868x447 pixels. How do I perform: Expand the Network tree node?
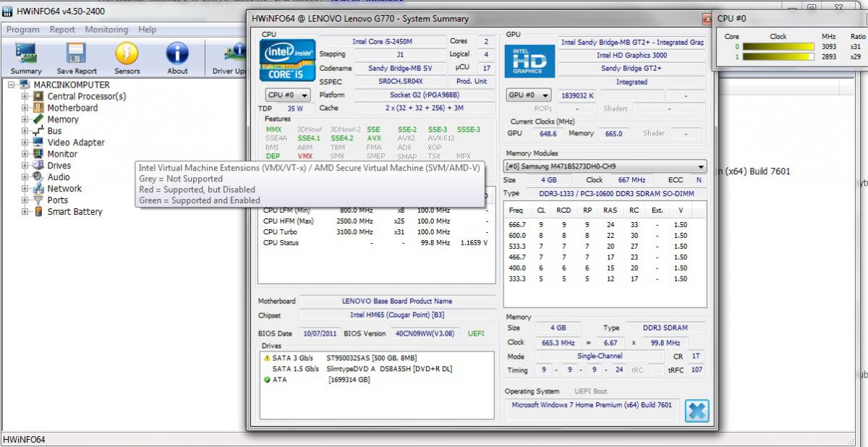point(25,189)
